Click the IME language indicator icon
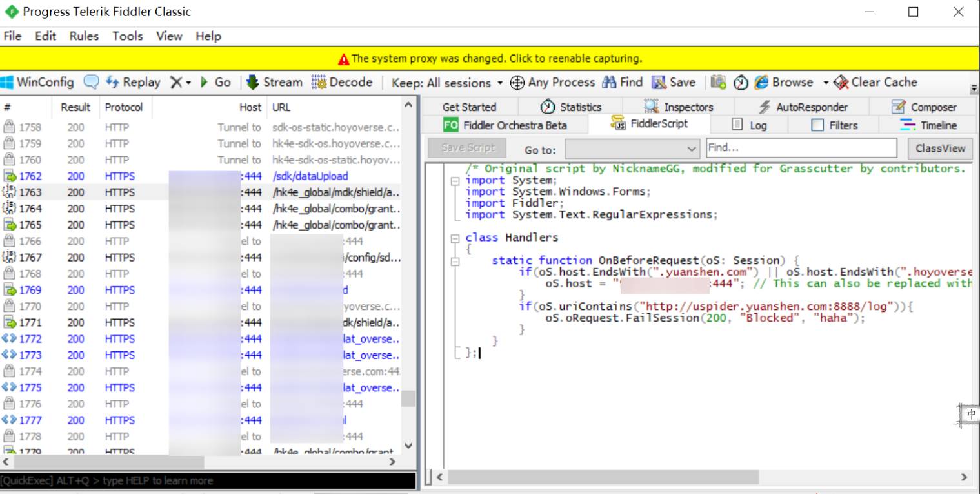 [971, 414]
